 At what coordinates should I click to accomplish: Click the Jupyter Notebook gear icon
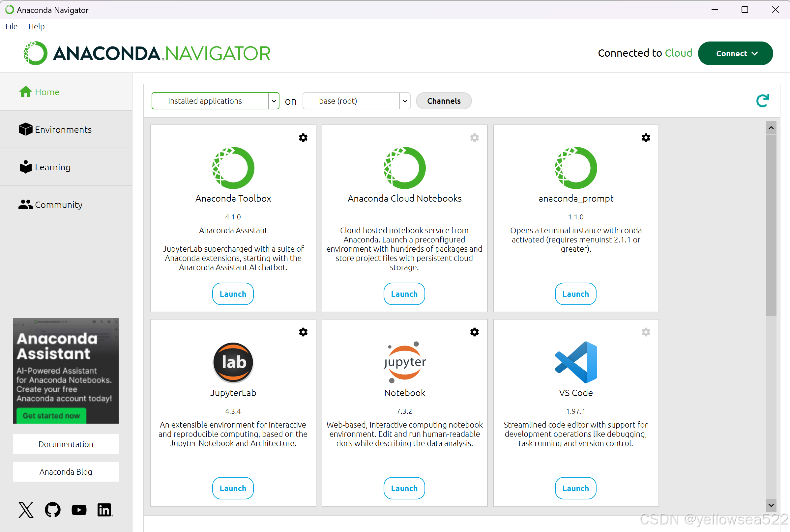click(x=474, y=332)
